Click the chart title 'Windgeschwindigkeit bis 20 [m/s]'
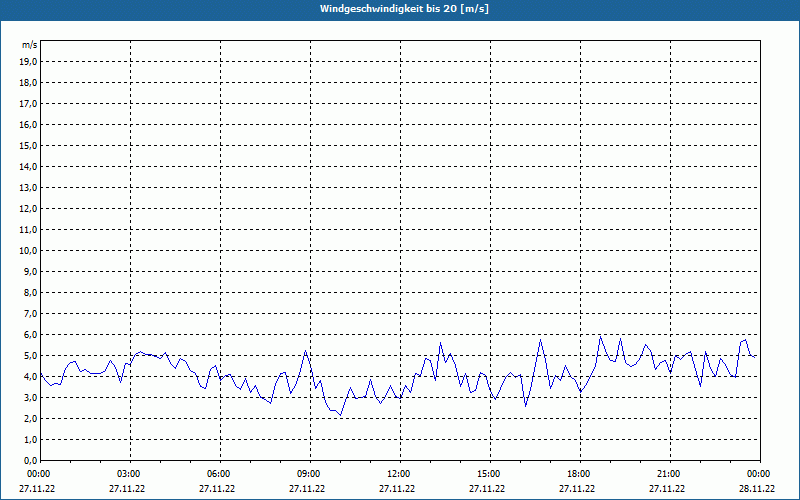This screenshot has width=800, height=500. tap(404, 9)
